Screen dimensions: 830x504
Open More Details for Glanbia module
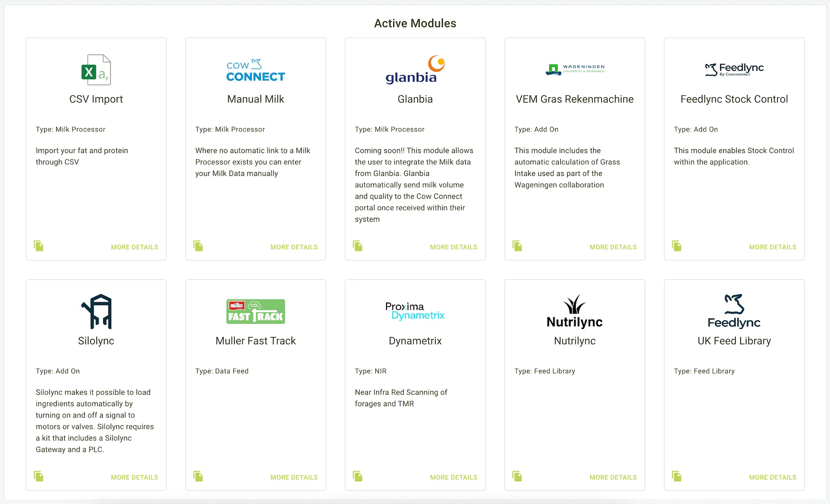[453, 247]
